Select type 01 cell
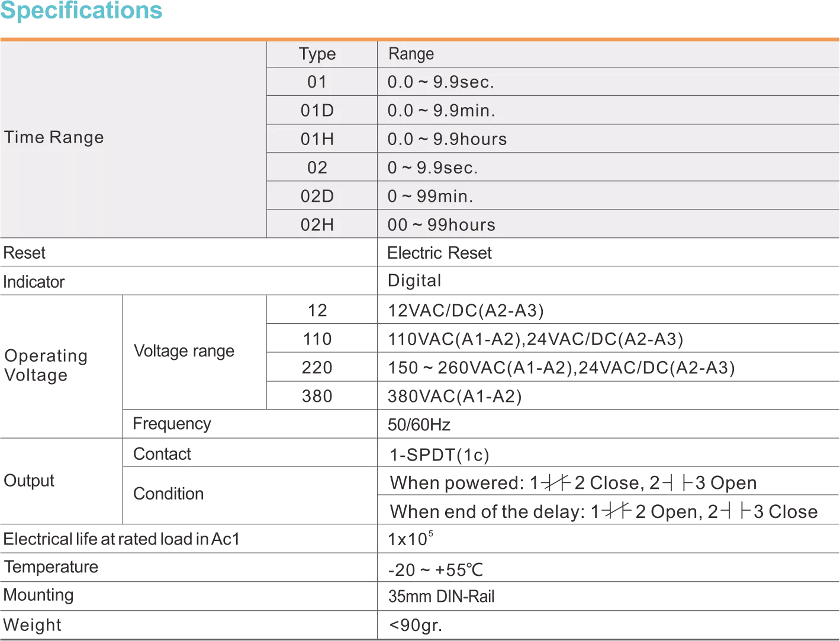This screenshot has width=840, height=641. click(317, 82)
